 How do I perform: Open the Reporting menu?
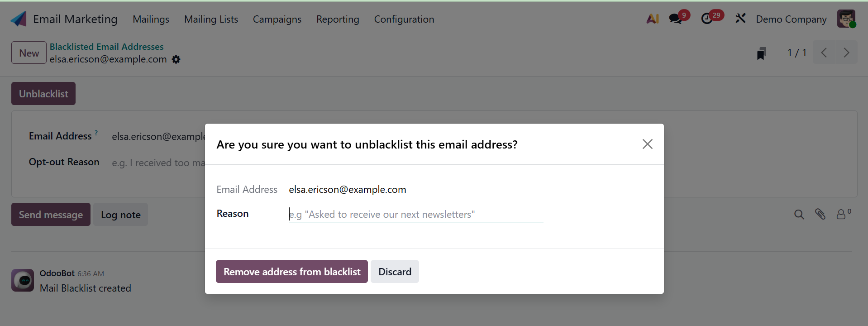click(338, 19)
